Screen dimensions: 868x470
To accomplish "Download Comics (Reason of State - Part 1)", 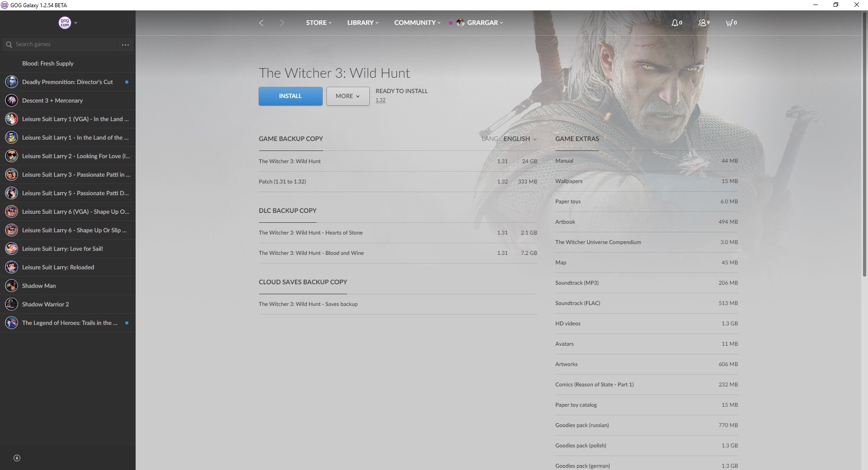I will (646, 385).
